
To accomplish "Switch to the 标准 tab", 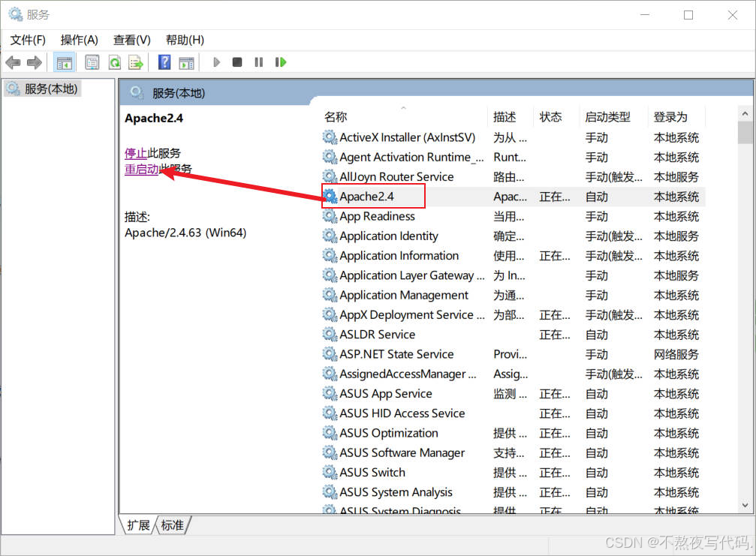I will coord(172,525).
